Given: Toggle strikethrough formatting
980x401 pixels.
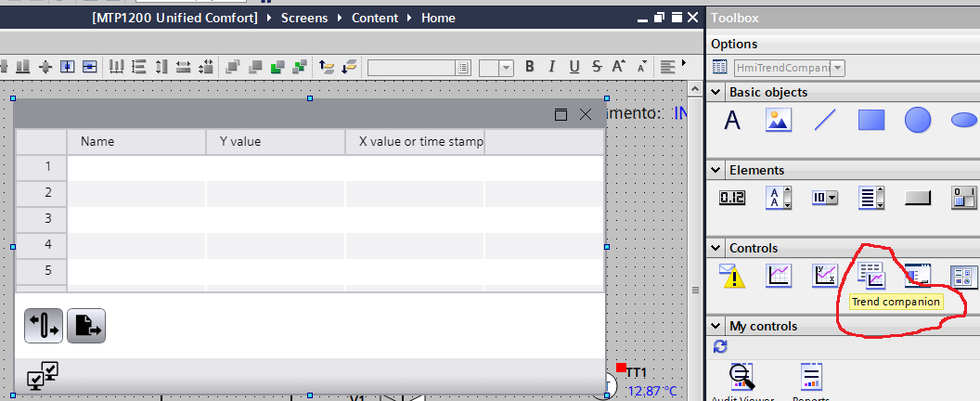Looking at the screenshot, I should [597, 67].
